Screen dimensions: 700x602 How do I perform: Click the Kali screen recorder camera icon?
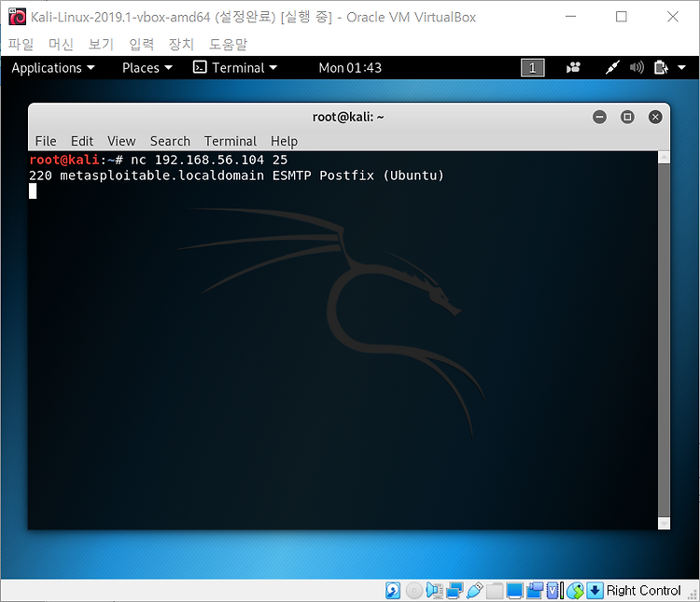pyautogui.click(x=573, y=67)
